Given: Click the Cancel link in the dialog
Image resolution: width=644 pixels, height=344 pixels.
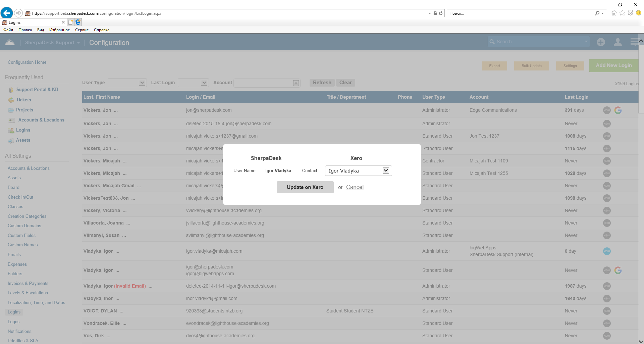Looking at the screenshot, I should click(x=355, y=187).
